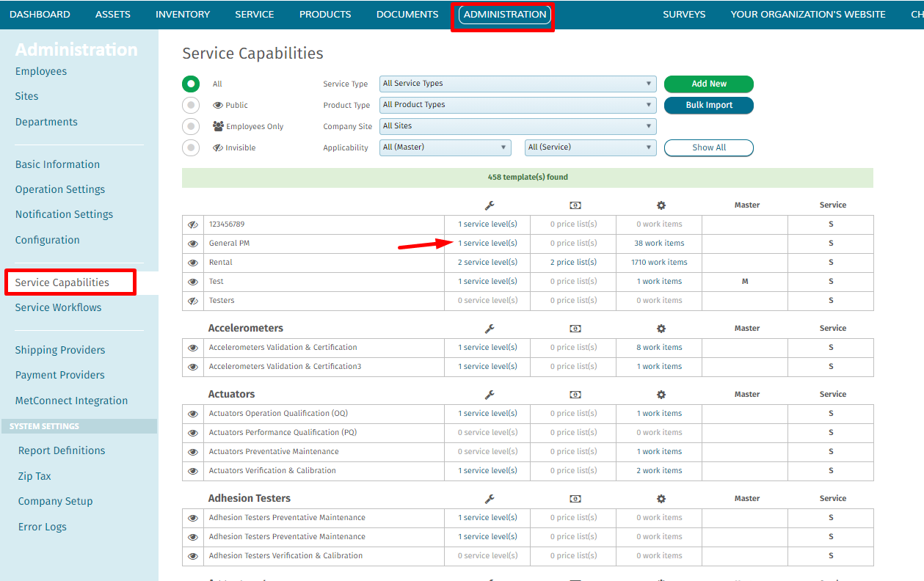
Task: Toggle eye icon for Testers row
Action: pyautogui.click(x=193, y=301)
